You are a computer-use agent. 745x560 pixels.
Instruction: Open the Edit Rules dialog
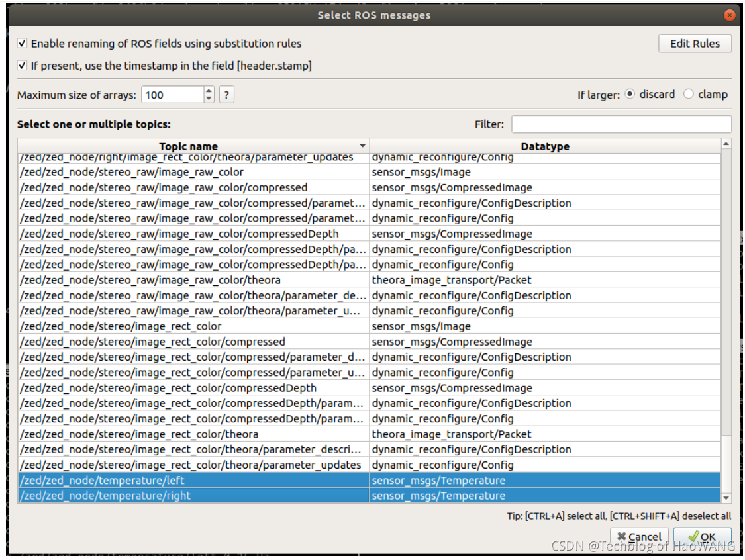(695, 44)
